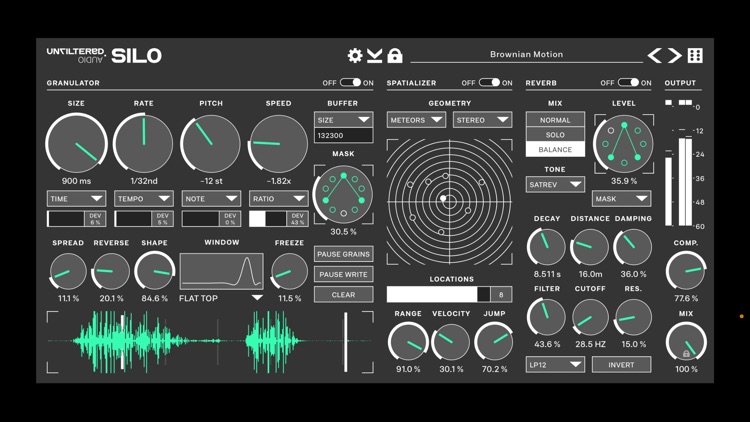Viewport: 750px width, 422px height.
Task: Open the settings gear icon
Action: 355,56
